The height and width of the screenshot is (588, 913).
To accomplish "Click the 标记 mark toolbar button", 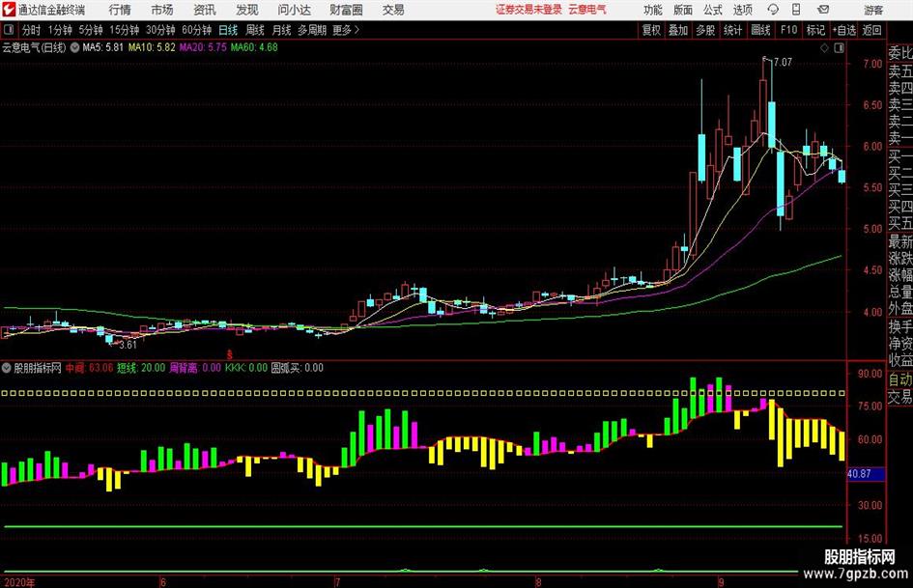I will [x=815, y=30].
